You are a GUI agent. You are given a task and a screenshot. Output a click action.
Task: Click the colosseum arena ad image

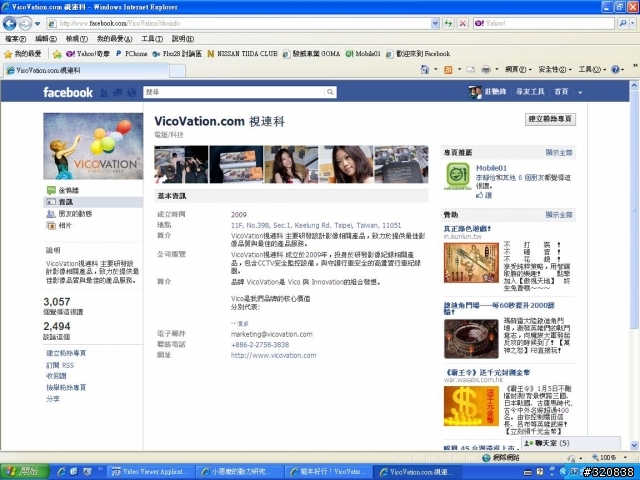coord(471,339)
